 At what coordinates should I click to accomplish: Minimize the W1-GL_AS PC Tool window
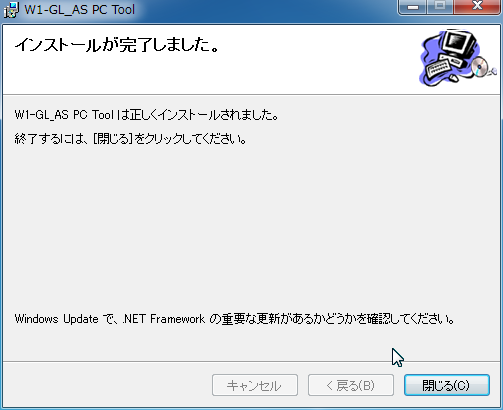click(413, 7)
